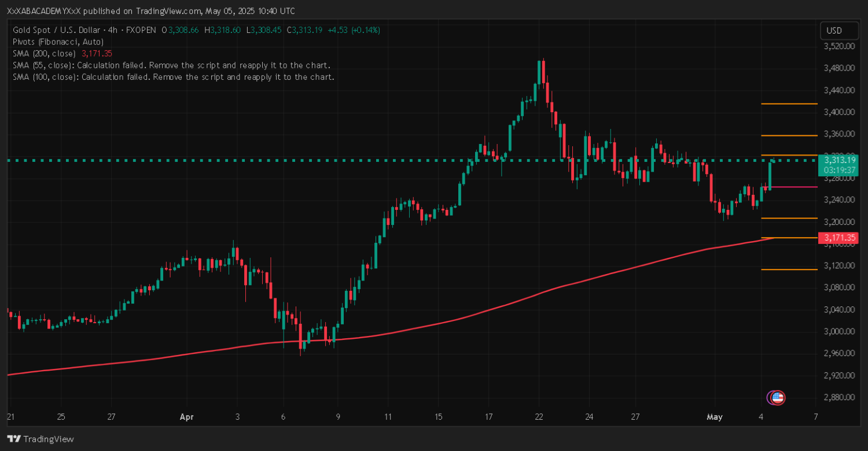Viewport: 868px width, 451px height.
Task: Click the 3,520.00 price axis label
Action: 838,46
